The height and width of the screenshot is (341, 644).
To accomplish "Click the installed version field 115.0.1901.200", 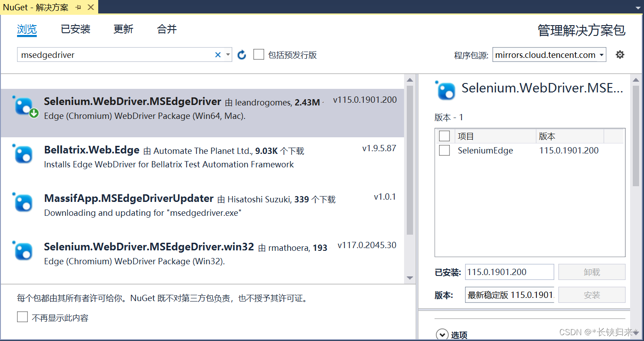I will click(509, 272).
